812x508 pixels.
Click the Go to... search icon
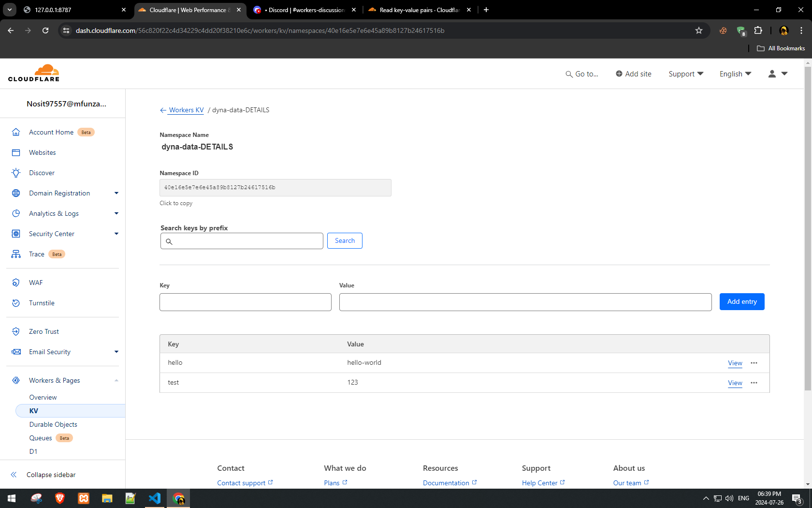point(569,74)
